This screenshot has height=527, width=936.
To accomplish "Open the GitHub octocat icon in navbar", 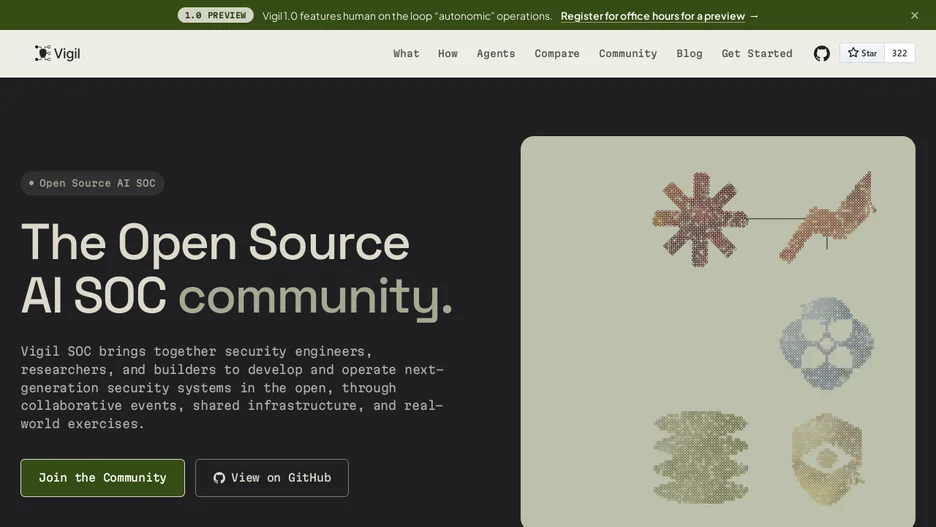I will 821,54.
